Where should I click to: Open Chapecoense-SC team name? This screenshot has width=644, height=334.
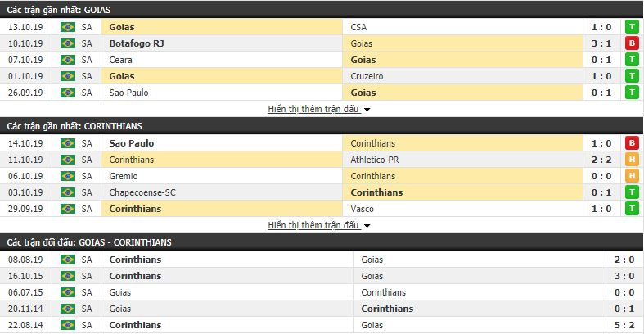tap(144, 192)
